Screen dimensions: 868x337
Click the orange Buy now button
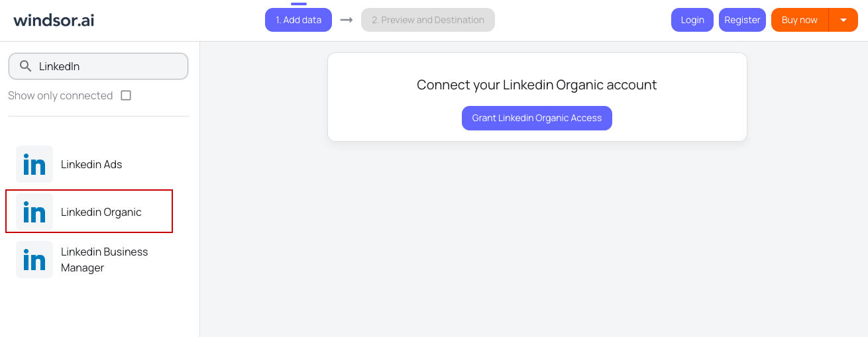point(799,20)
